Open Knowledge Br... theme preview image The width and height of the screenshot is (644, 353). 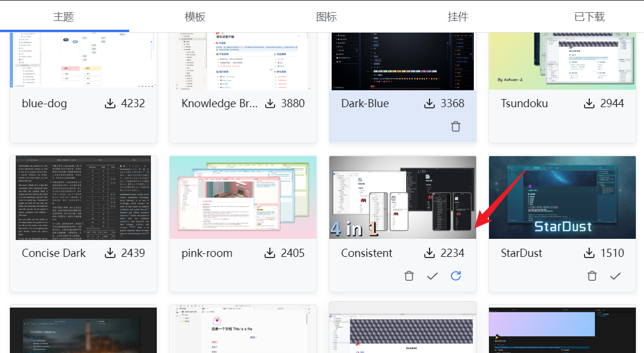(x=243, y=61)
